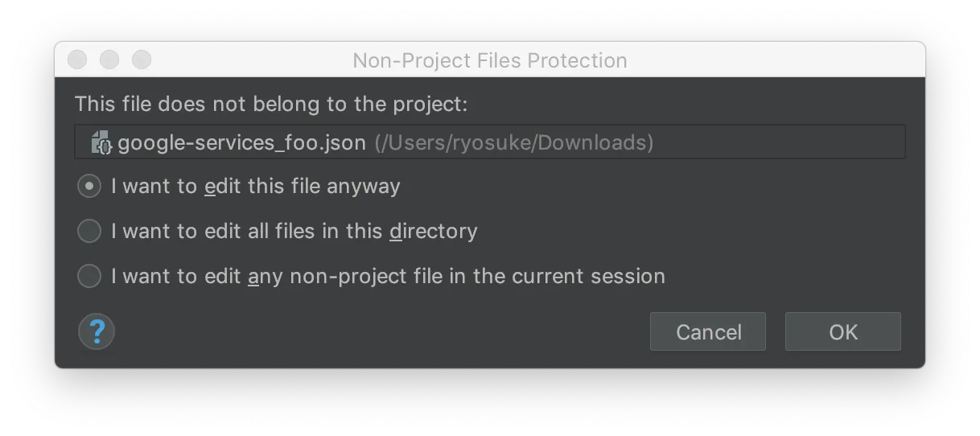Click the google-services_foo.json file name text
Image resolution: width=980 pixels, height=436 pixels.
241,143
